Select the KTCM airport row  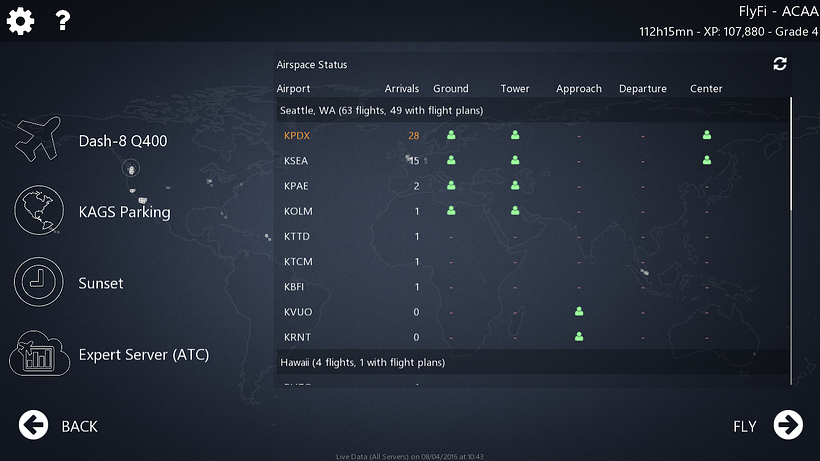tap(532, 261)
